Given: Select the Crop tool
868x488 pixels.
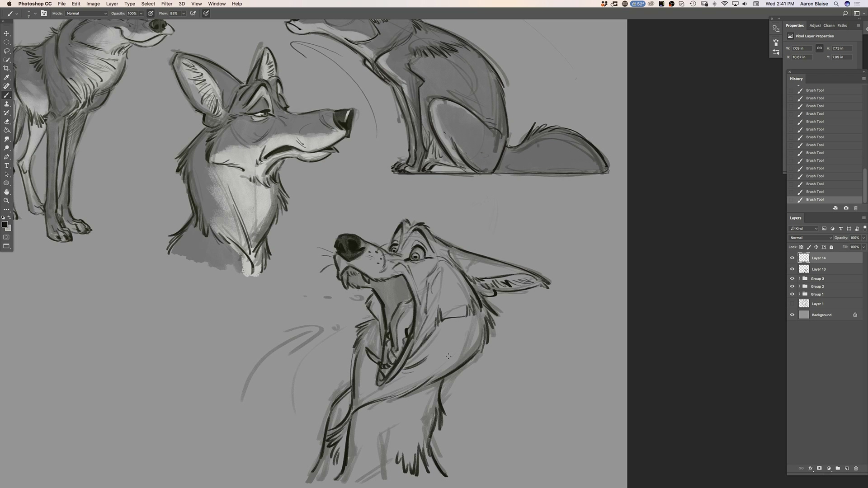Looking at the screenshot, I should pos(6,69).
